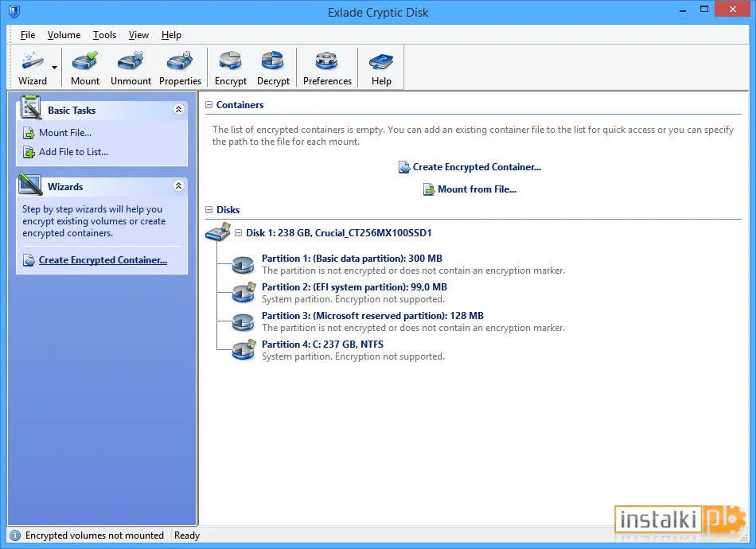Click the Add File to List icon

29,152
